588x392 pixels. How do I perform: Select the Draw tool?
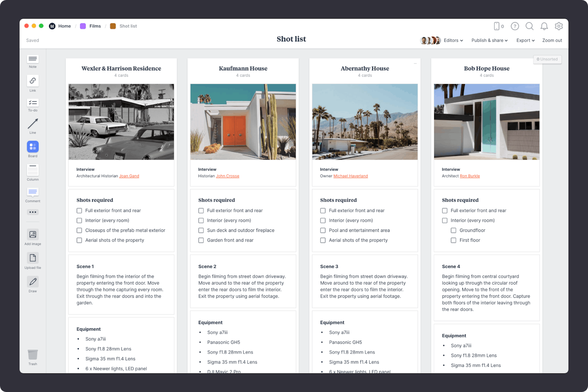[32, 282]
